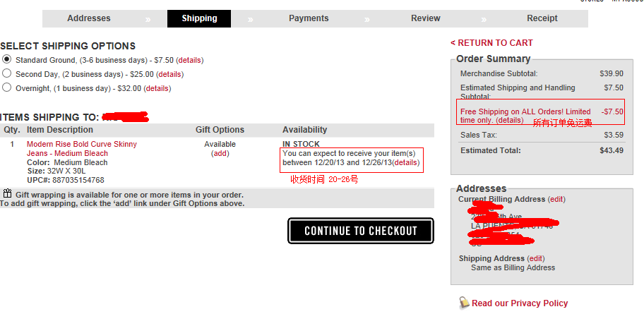The image size is (644, 314).
Task: Click the Shipping step tab
Action: (199, 18)
